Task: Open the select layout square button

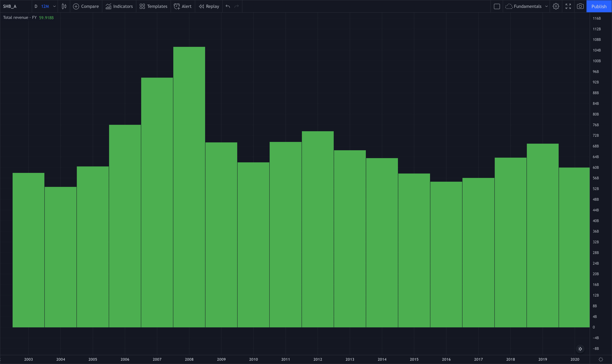Action: point(497,6)
